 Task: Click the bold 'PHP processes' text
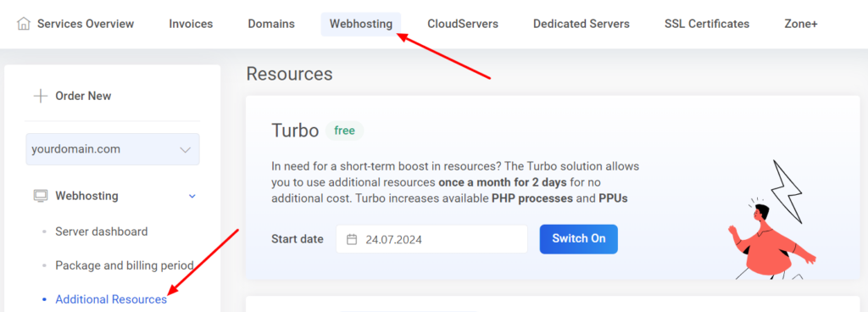(x=532, y=198)
